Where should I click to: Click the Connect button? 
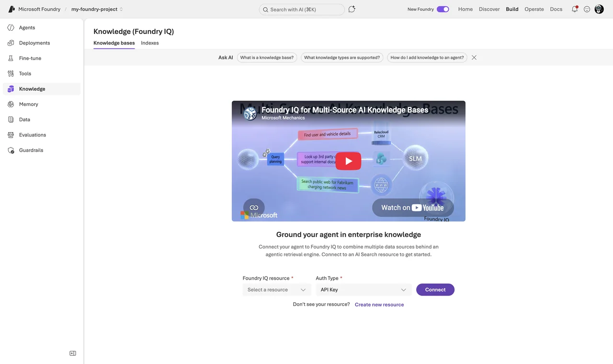[x=435, y=290]
